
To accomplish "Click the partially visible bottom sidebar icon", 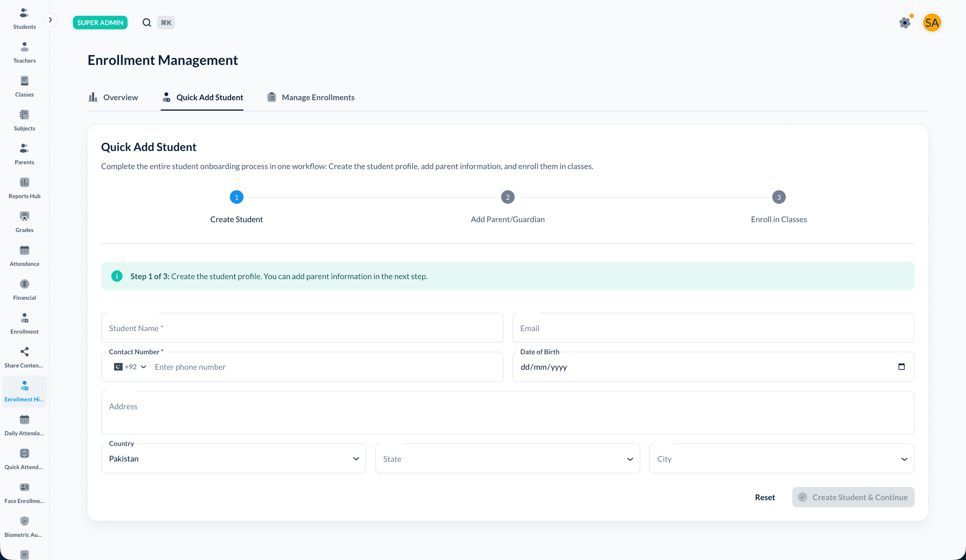I will [x=24, y=555].
